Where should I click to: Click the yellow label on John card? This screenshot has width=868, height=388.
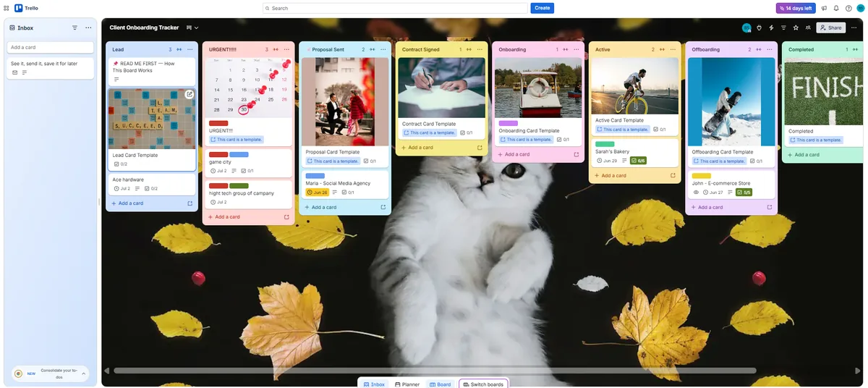click(x=702, y=176)
